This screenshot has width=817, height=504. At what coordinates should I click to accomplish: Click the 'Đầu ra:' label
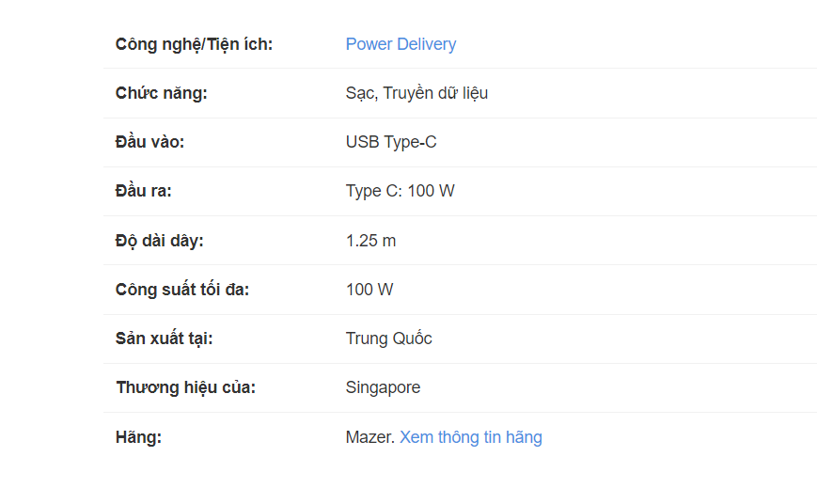tap(144, 191)
